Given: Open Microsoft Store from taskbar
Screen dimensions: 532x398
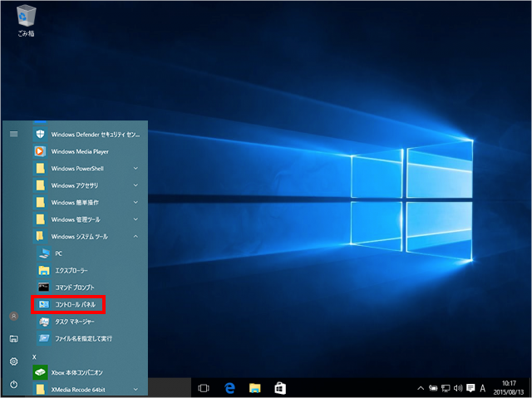Looking at the screenshot, I should pos(280,388).
